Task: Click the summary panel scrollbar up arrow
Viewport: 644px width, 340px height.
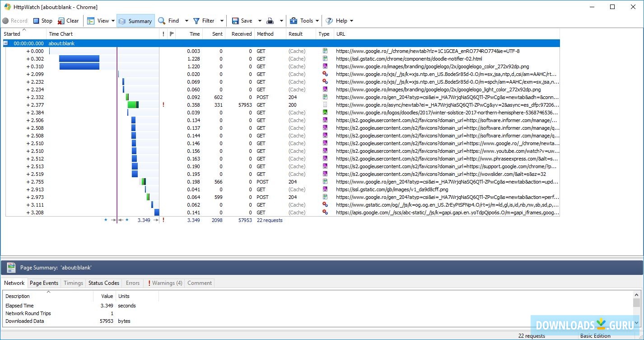Action: pyautogui.click(x=636, y=295)
